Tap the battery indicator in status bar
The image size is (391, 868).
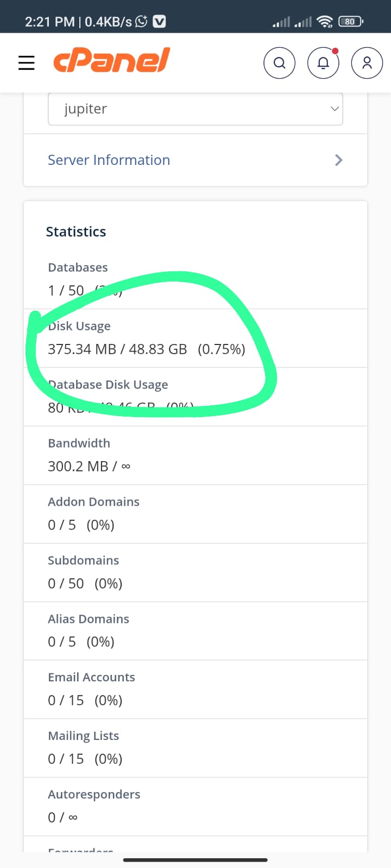[x=350, y=22]
